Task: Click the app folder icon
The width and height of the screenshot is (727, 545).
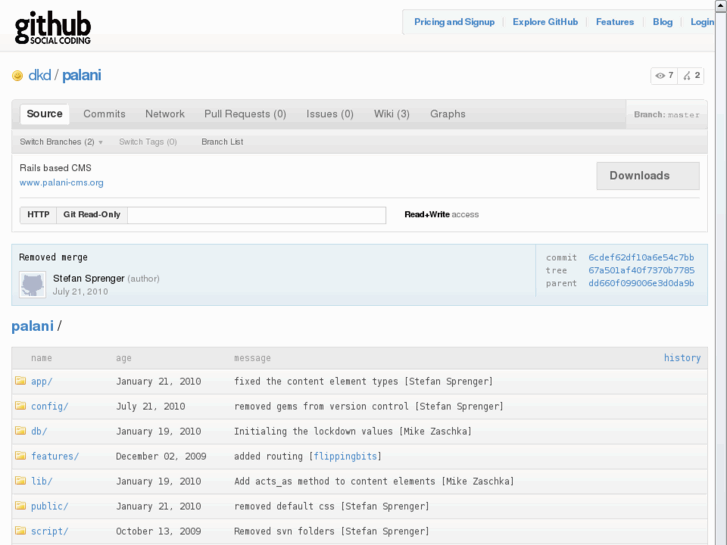Action: (x=20, y=381)
